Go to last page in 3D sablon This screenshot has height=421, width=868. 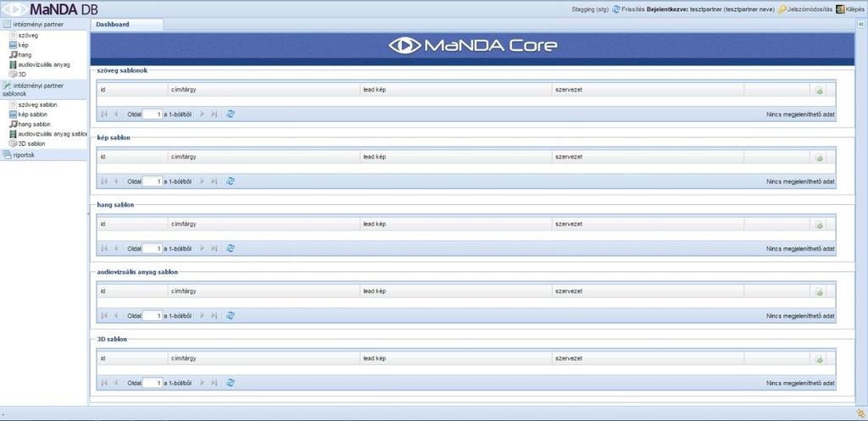[214, 382]
